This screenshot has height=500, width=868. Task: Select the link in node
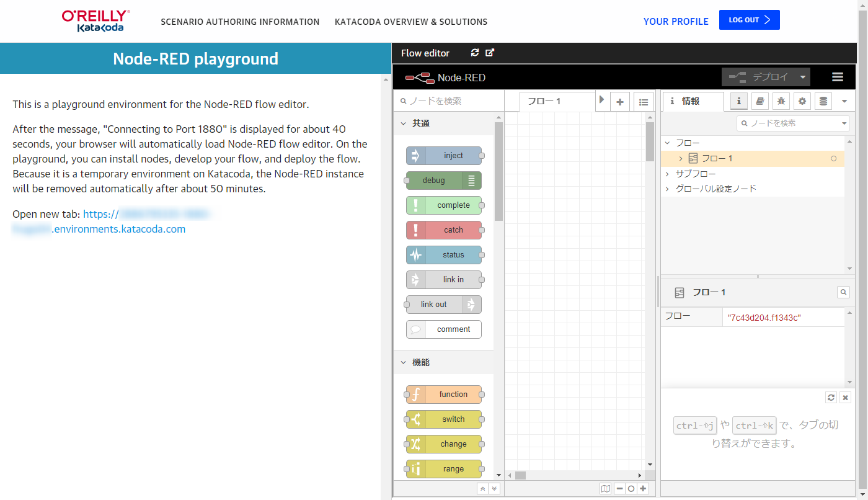click(x=444, y=280)
